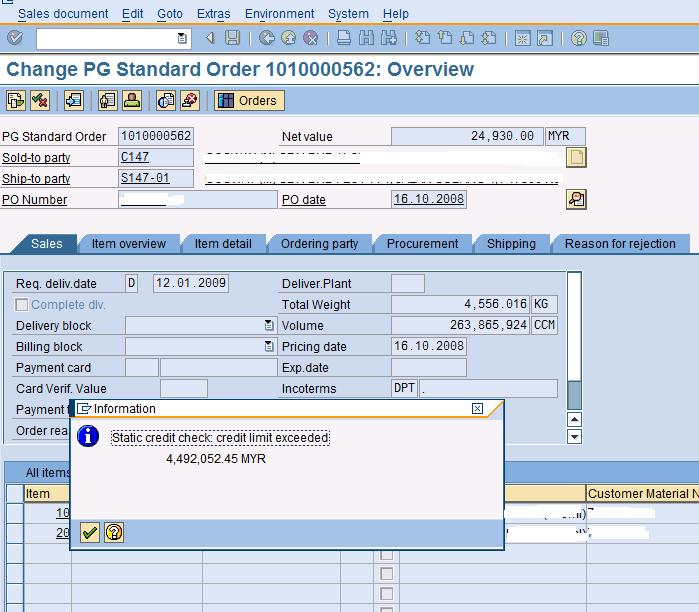Viewport: 699px width, 612px height.
Task: Click the PO date field 16.10.2008
Action: [x=429, y=199]
